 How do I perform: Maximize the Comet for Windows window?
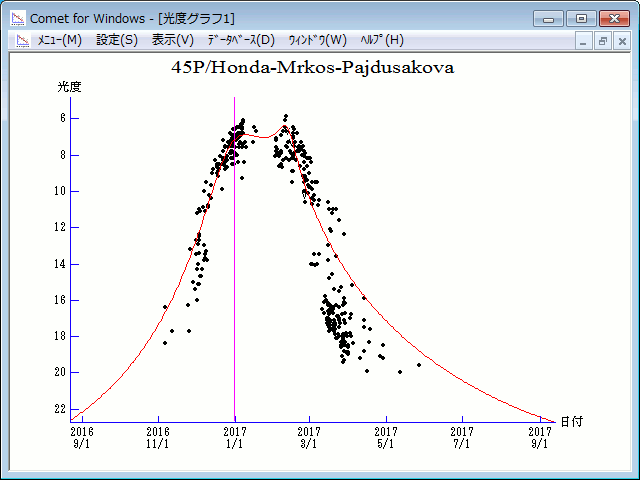click(x=581, y=19)
